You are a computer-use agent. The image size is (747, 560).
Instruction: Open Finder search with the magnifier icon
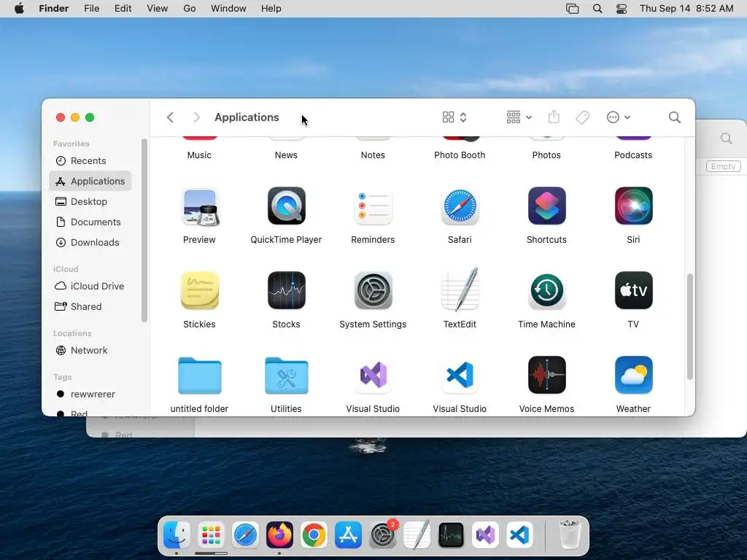pos(674,117)
